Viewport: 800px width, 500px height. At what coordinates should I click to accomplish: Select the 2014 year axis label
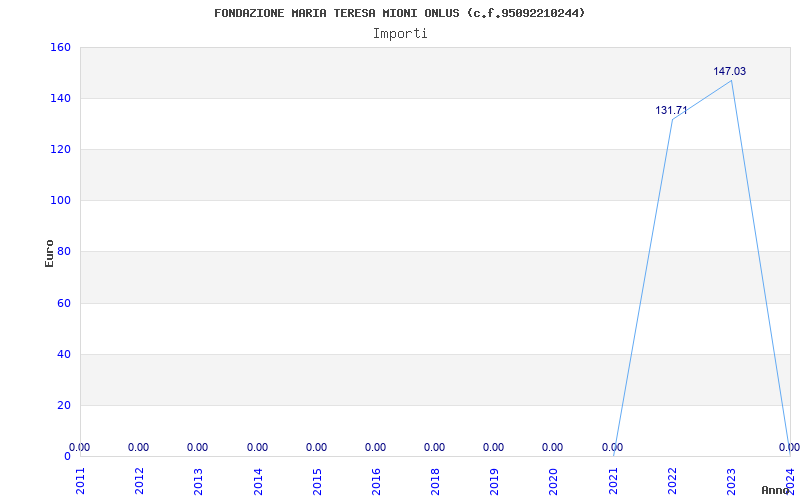pyautogui.click(x=258, y=481)
